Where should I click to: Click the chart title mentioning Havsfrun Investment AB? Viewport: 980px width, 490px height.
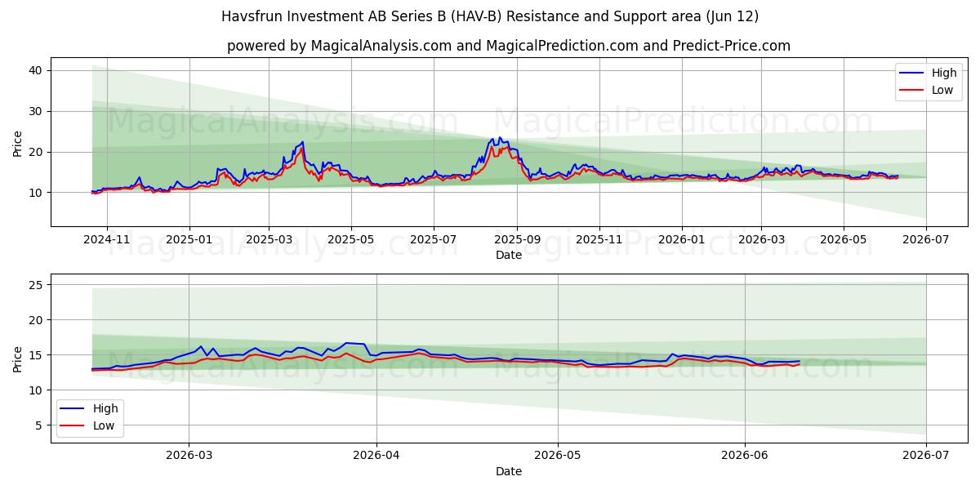490,16
